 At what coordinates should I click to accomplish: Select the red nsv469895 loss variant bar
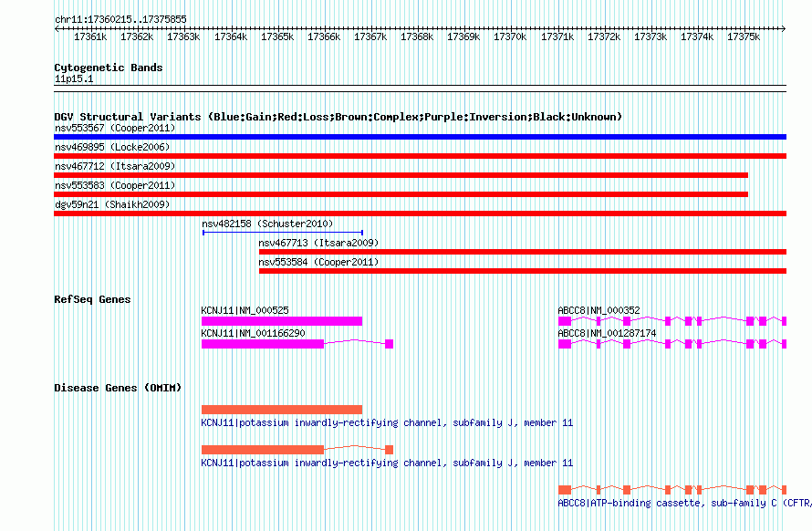(x=420, y=156)
